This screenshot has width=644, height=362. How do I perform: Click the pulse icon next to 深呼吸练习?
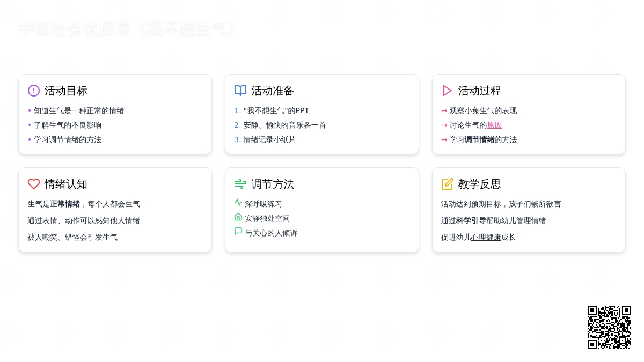click(238, 202)
